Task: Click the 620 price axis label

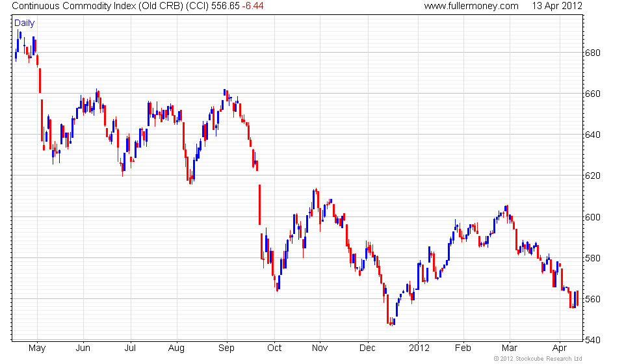Action: click(592, 176)
